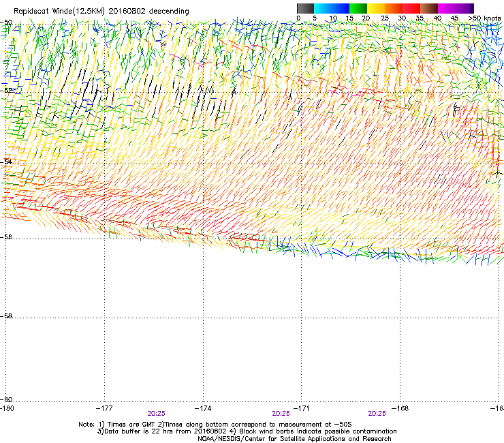
Task: Click the '0' label under the color scale
Action: pyautogui.click(x=298, y=18)
